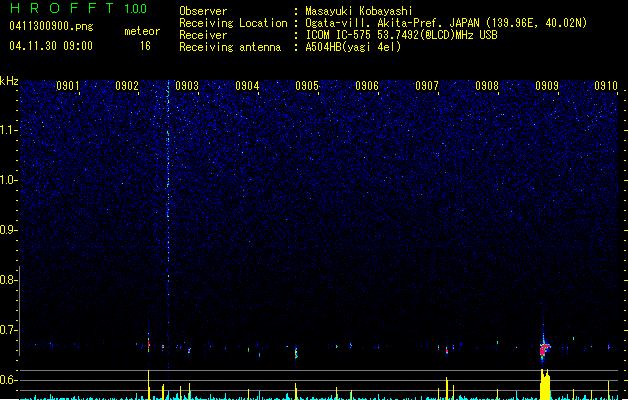Click the meteor count value 16

coord(145,46)
